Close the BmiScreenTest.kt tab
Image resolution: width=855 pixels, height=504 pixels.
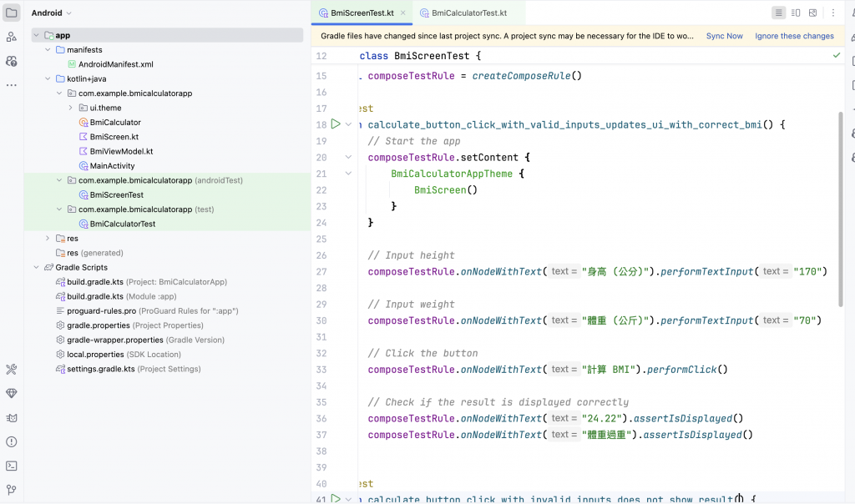[402, 13]
